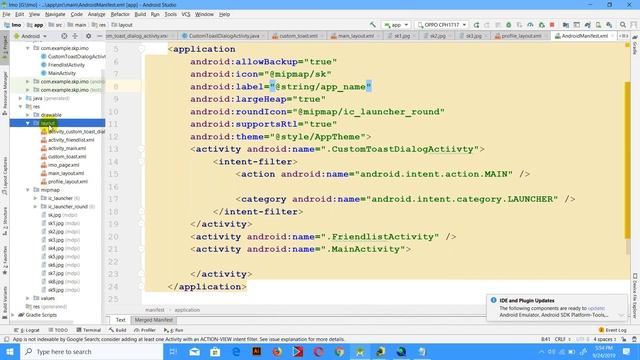Stop the running app with red square
The image size is (640, 360).
point(552,25)
